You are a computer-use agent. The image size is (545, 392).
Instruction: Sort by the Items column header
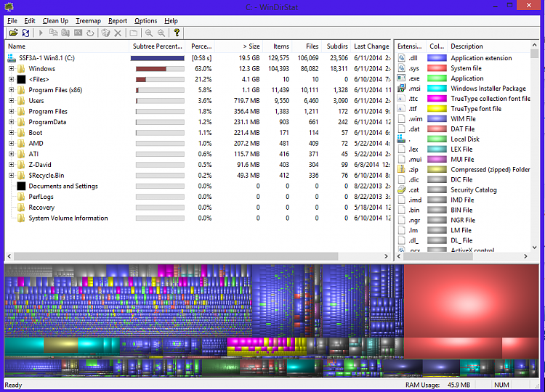(x=278, y=46)
